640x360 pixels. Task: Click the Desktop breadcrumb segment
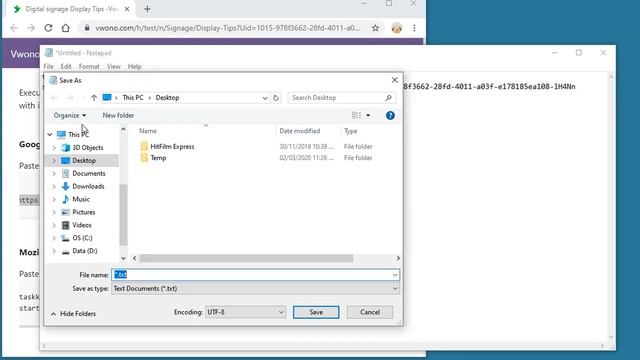pyautogui.click(x=167, y=98)
